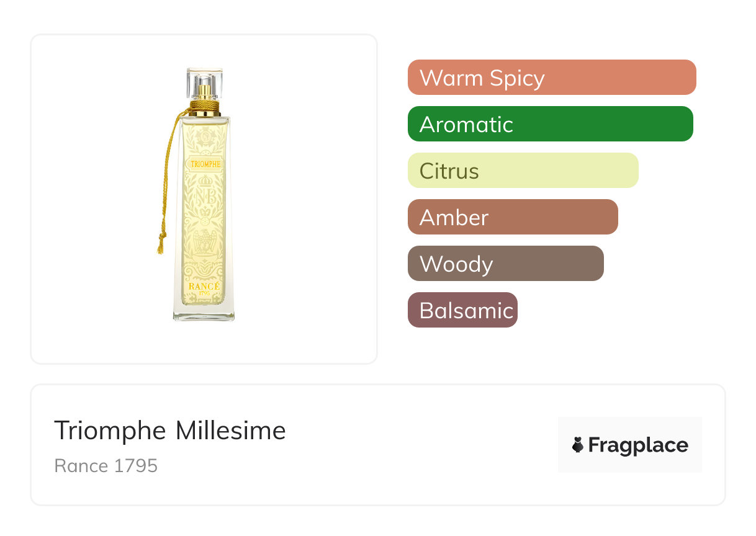This screenshot has height=536, width=756.
Task: Choose the pale yellow Citrus accord bar
Action: click(x=523, y=171)
